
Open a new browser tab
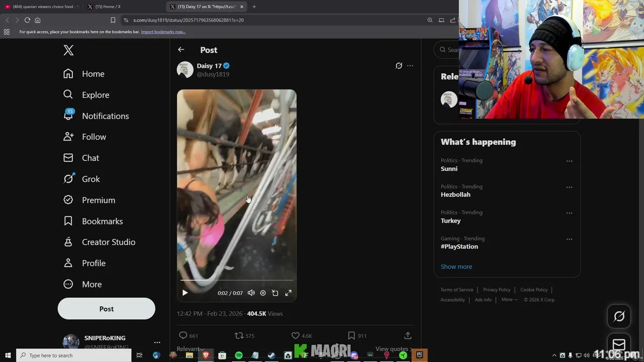click(x=254, y=7)
